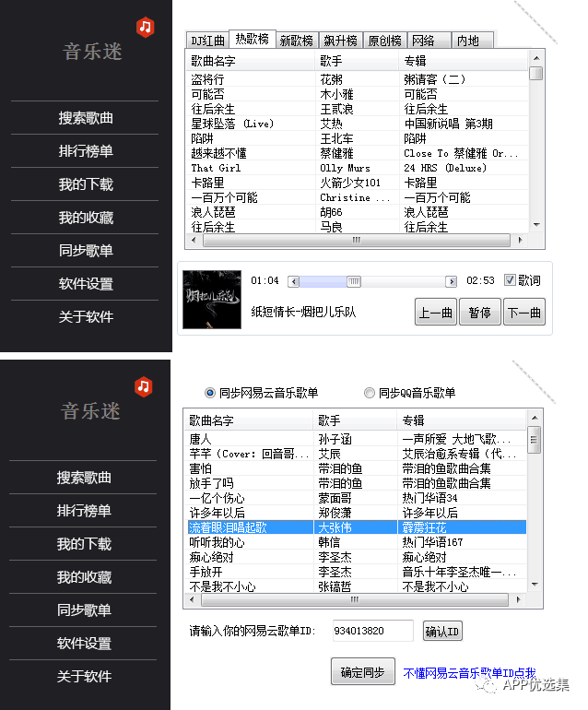This screenshot has height=710, width=588.
Task: Select highlighted song 流着眼泪唱起歌
Action: pos(357,527)
